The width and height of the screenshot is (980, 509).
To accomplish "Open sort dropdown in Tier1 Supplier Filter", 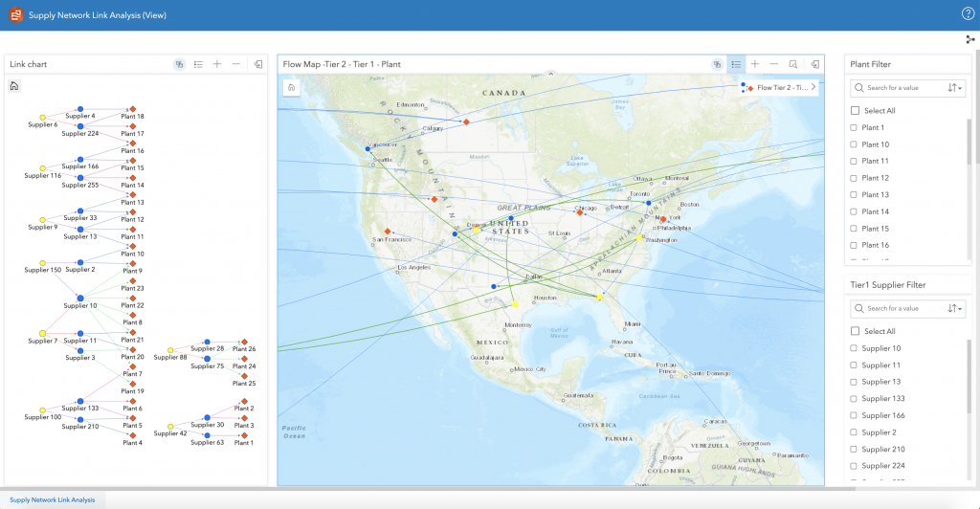I will click(x=954, y=308).
